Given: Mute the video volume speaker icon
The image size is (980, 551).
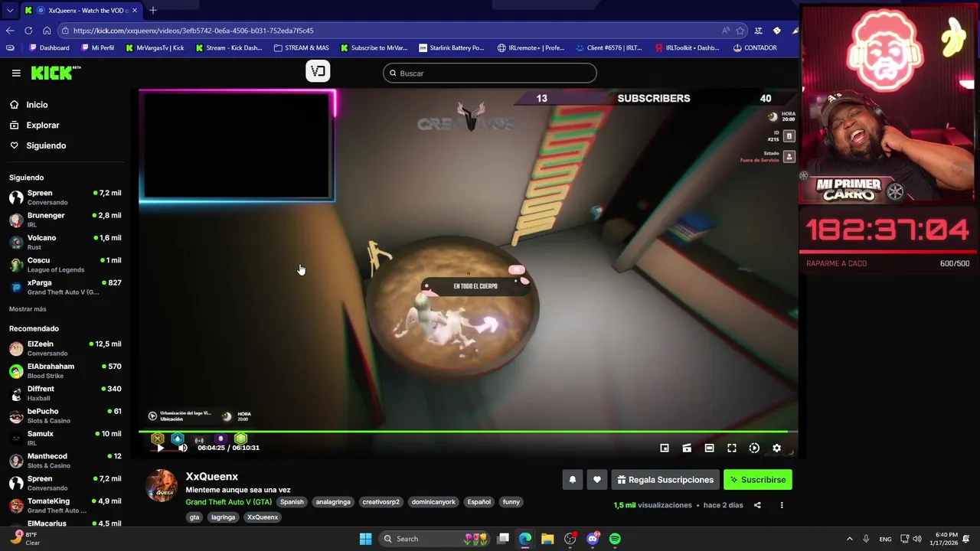Looking at the screenshot, I should click(182, 448).
